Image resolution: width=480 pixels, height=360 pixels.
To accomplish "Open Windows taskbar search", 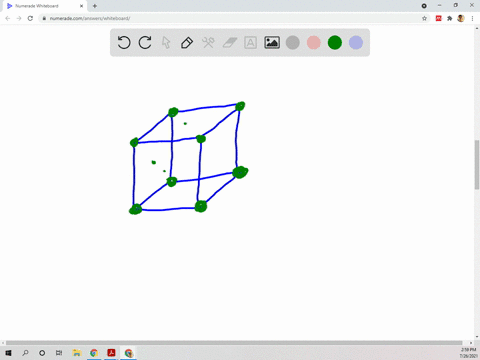I will coord(25,353).
